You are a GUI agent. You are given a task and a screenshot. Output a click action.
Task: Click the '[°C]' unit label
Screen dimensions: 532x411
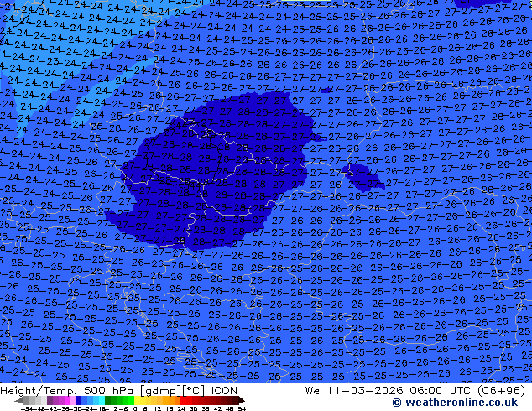click(x=195, y=391)
